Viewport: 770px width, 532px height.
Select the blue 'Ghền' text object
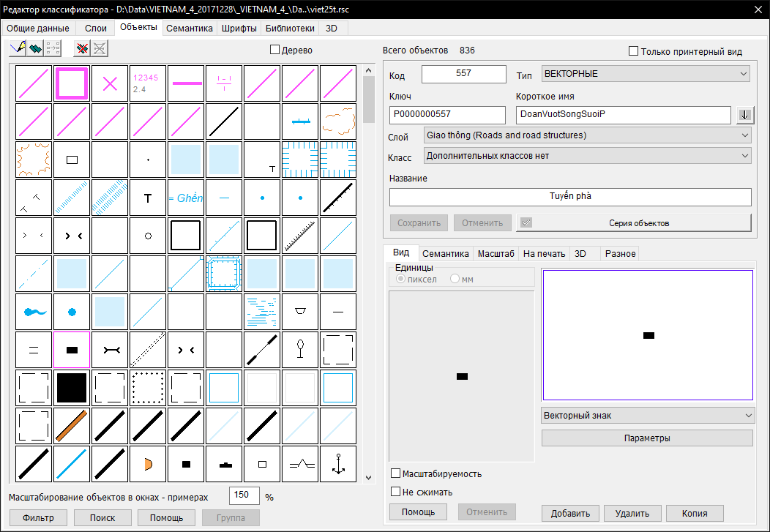[x=186, y=198]
